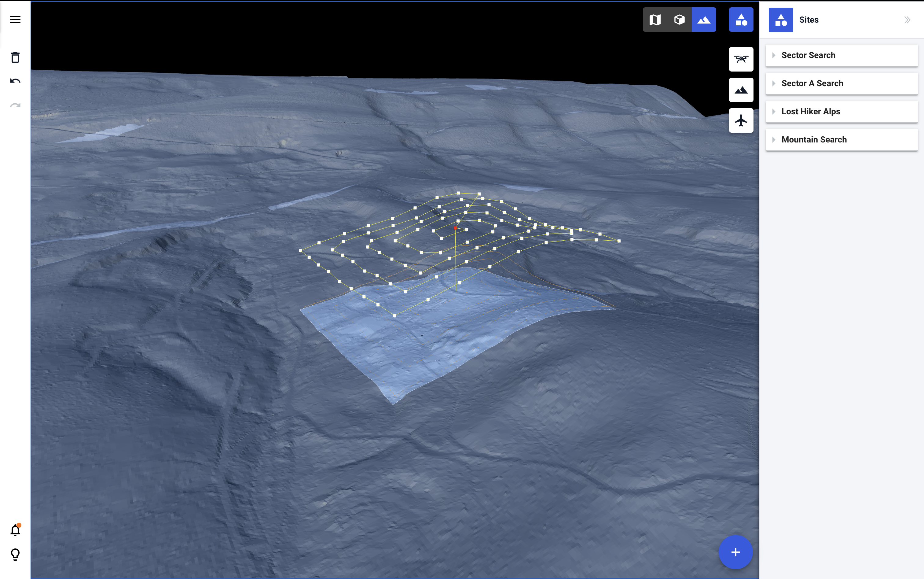Image resolution: width=924 pixels, height=579 pixels.
Task: Toggle the Sites shapes button in toolbar
Action: (741, 20)
